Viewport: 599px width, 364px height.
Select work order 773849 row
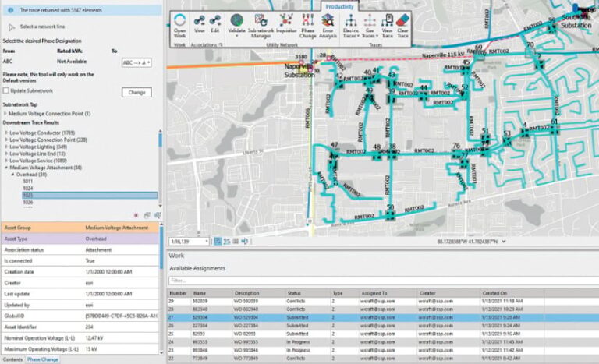(x=384, y=359)
